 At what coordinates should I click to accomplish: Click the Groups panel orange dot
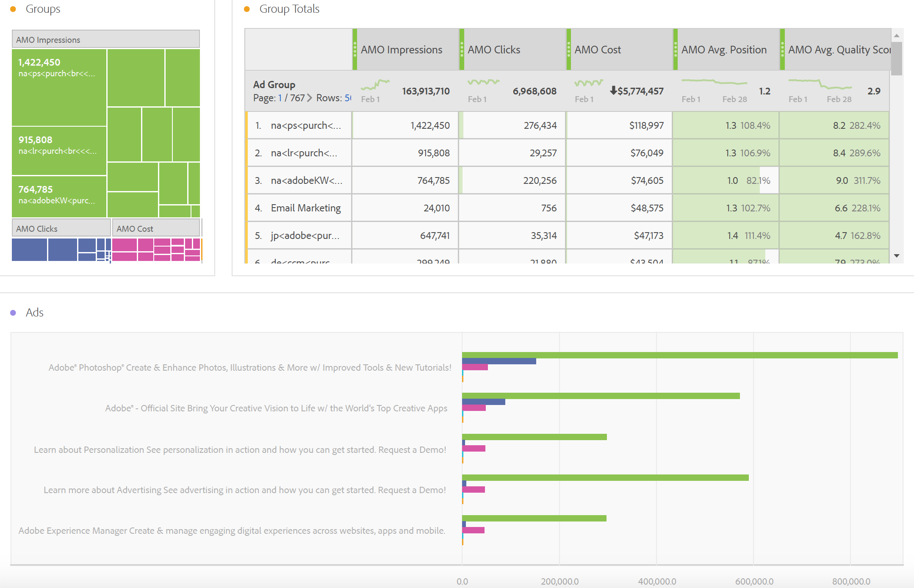(x=13, y=9)
